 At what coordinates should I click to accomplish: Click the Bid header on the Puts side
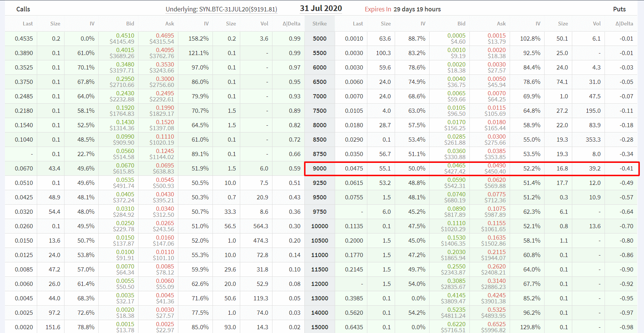(461, 24)
